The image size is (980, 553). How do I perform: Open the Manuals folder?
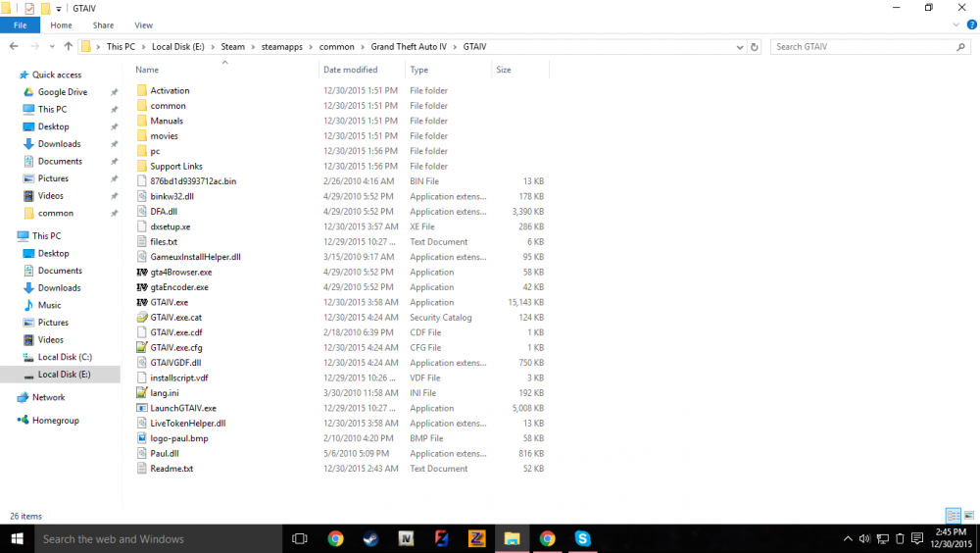coord(167,121)
